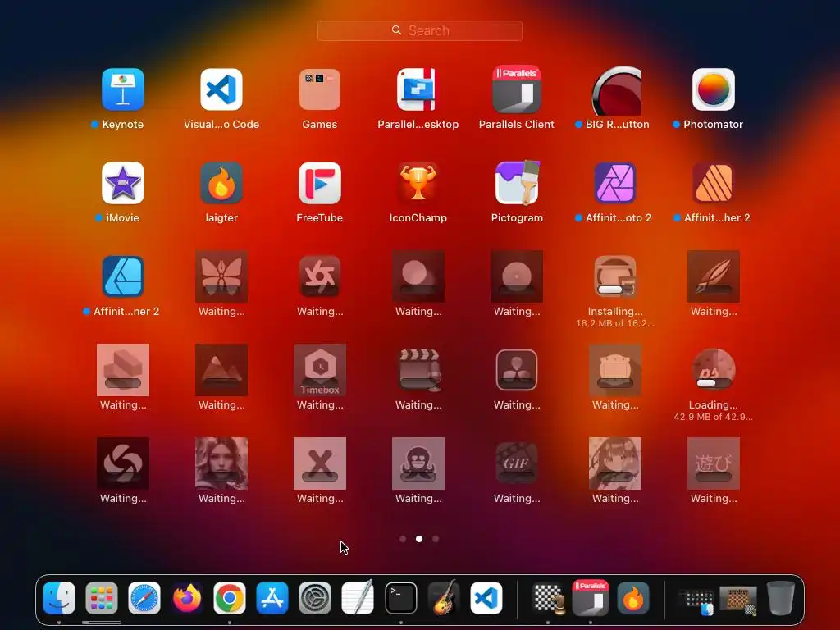The height and width of the screenshot is (630, 840).
Task: Pause the Installing app download progress bar
Action: click(615, 290)
